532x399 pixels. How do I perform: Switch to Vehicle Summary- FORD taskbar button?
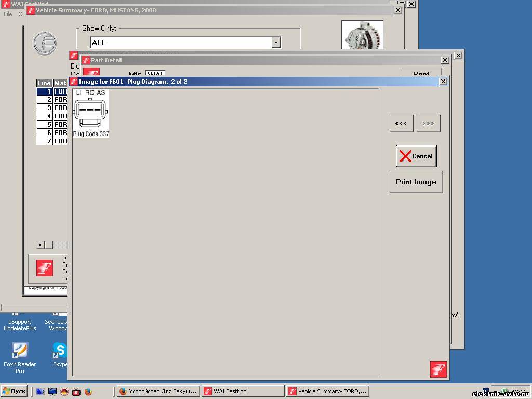pyautogui.click(x=328, y=391)
